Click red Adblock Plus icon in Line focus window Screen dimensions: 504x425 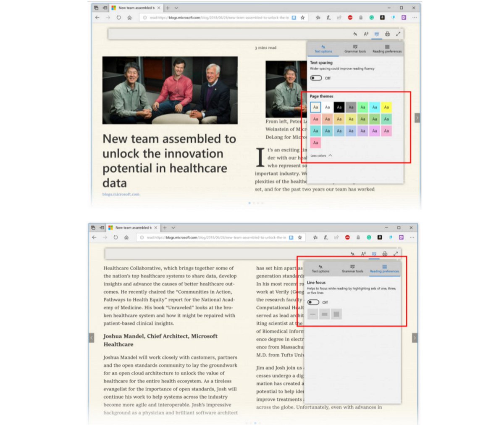click(347, 238)
